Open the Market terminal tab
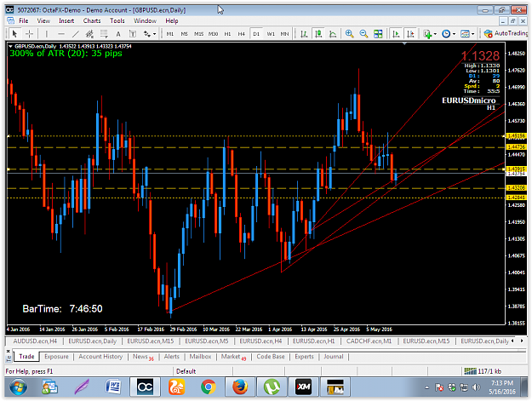 (233, 357)
